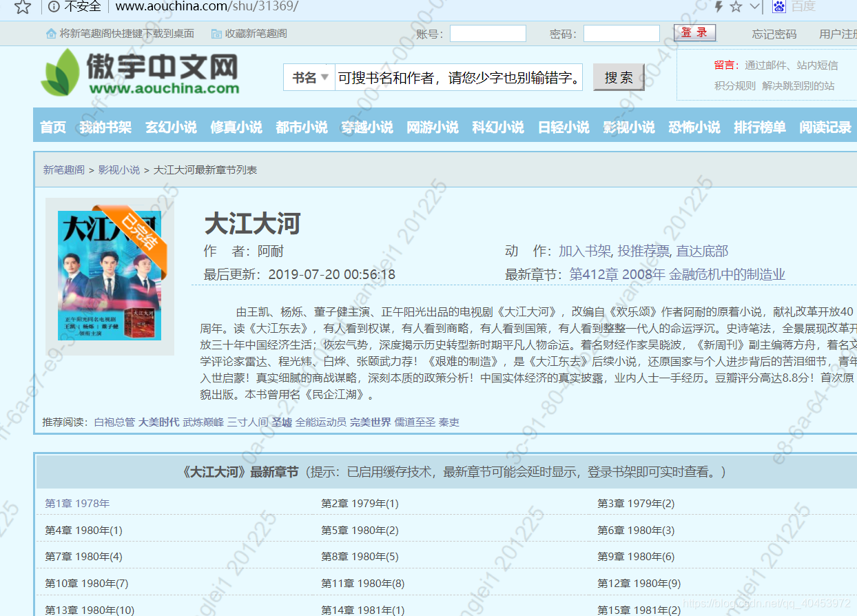Click the 大江大河 book cover thumbnail

tap(110, 276)
